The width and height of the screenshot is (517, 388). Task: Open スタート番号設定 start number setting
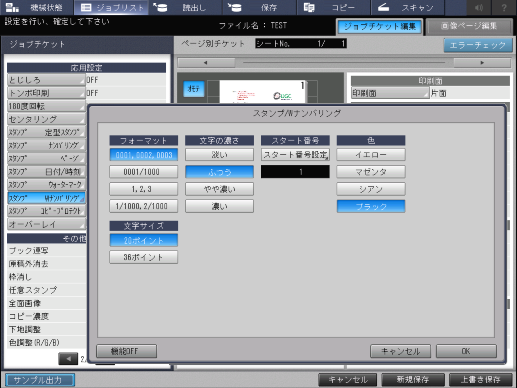click(x=295, y=155)
